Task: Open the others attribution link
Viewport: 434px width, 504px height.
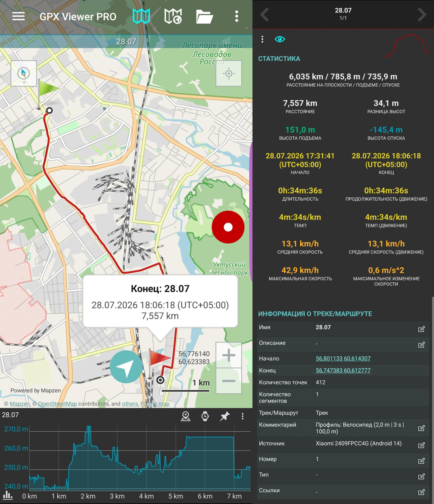Action: pyautogui.click(x=130, y=404)
